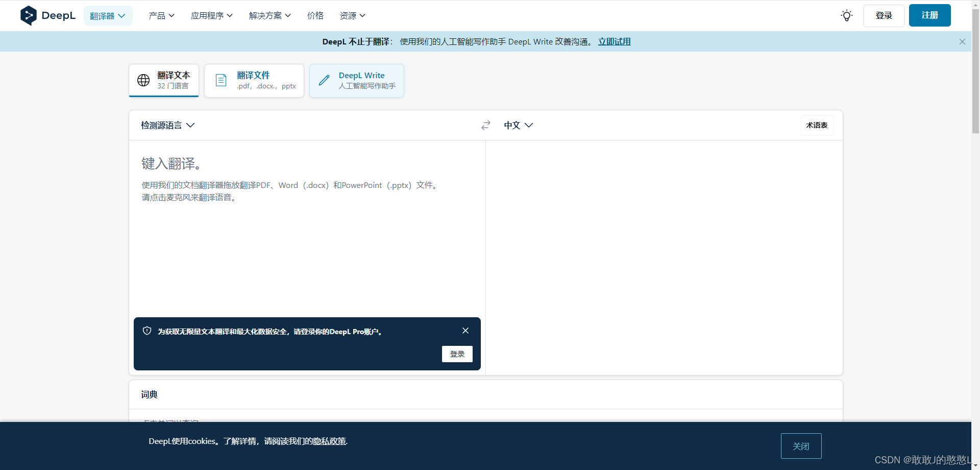The image size is (980, 470).
Task: Expand the 应用程序 menu
Action: [211, 16]
